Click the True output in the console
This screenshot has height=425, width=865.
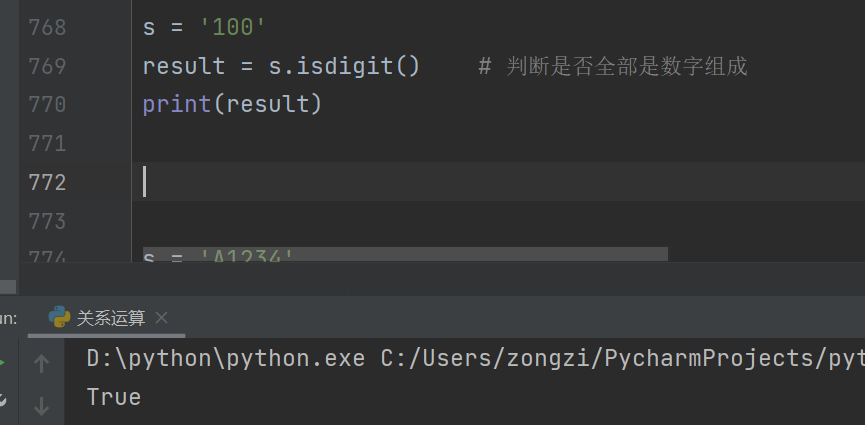click(114, 397)
